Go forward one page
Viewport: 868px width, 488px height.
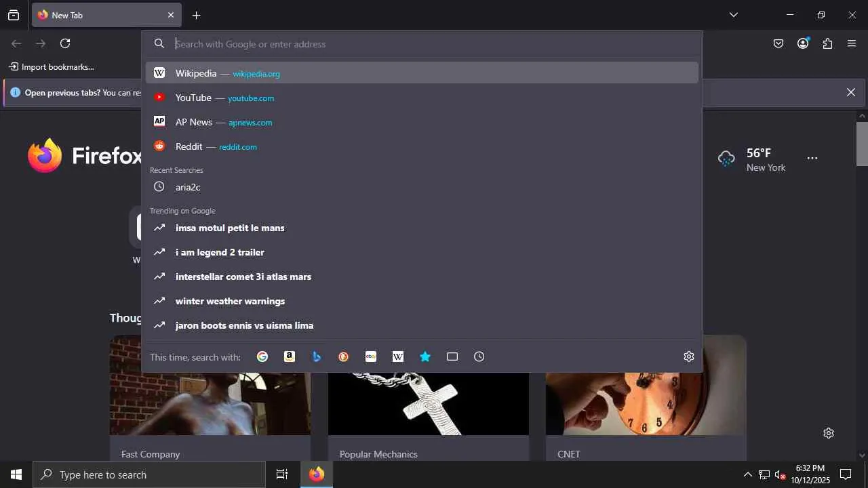coord(41,43)
